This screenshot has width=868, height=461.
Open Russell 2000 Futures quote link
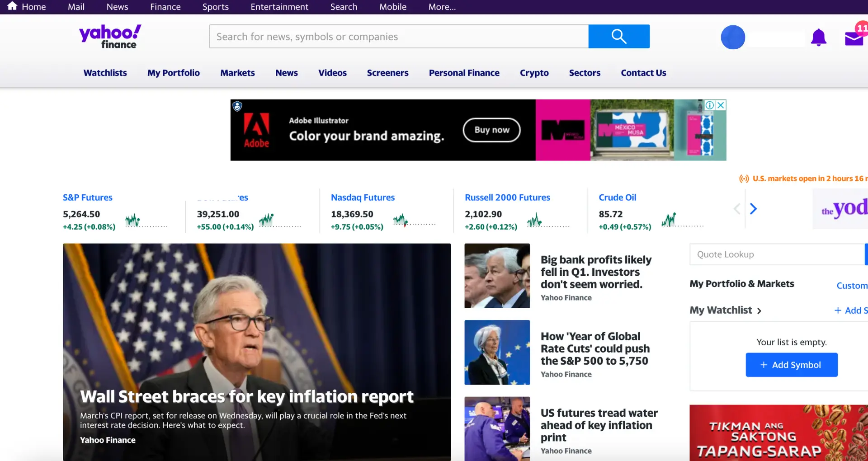click(x=507, y=198)
